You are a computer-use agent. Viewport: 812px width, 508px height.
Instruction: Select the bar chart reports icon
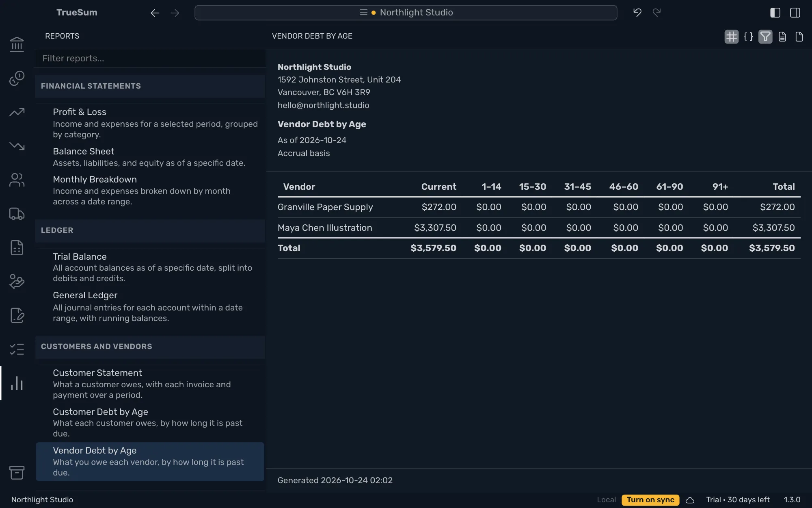click(x=17, y=383)
